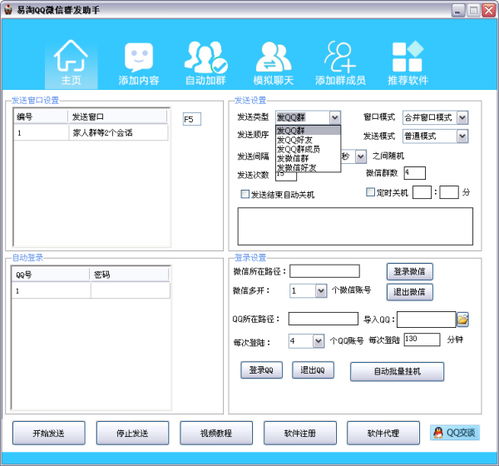499x466 pixels.
Task: Click the 定时关机 minute field
Action: click(x=449, y=192)
